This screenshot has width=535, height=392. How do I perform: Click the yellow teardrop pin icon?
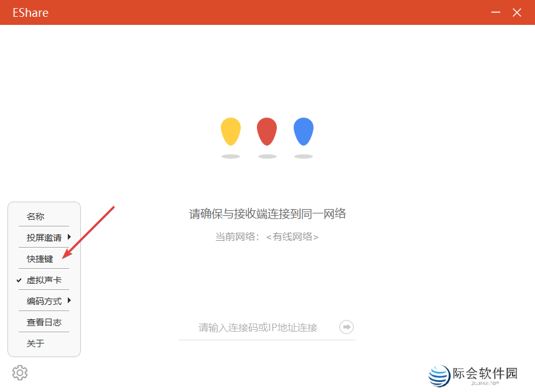click(230, 131)
